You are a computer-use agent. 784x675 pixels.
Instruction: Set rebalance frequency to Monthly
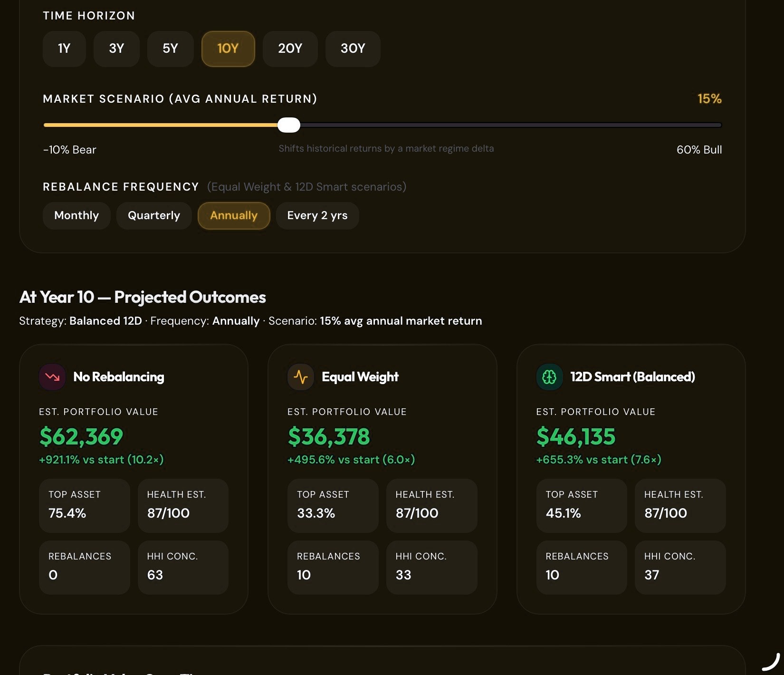tap(76, 216)
